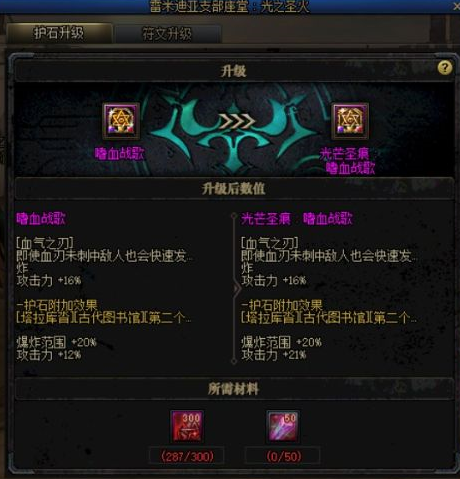Select the red 300 material icon

pos(187,426)
